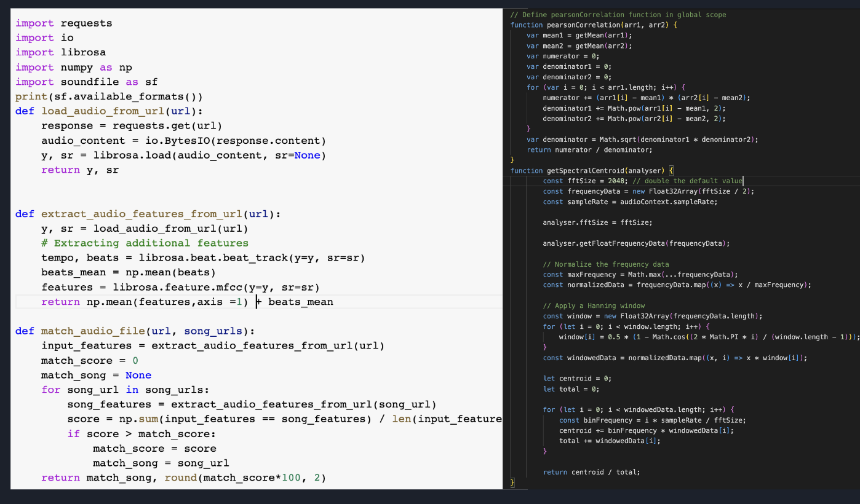This screenshot has height=504, width=860.
Task: Click the 'match_score = score' line
Action: pos(154,449)
